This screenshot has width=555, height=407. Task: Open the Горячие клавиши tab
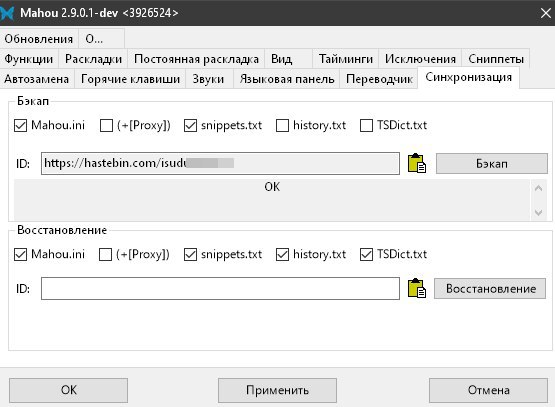(130, 79)
